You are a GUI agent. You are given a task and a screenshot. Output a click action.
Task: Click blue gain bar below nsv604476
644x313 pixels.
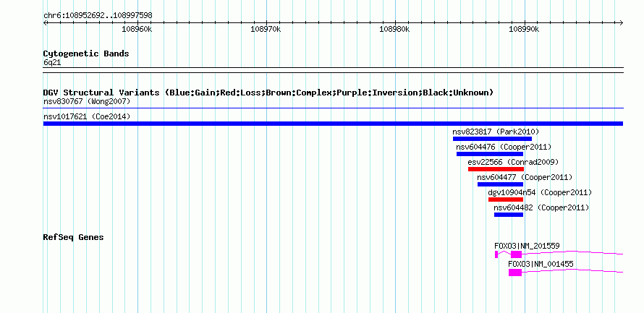490,154
